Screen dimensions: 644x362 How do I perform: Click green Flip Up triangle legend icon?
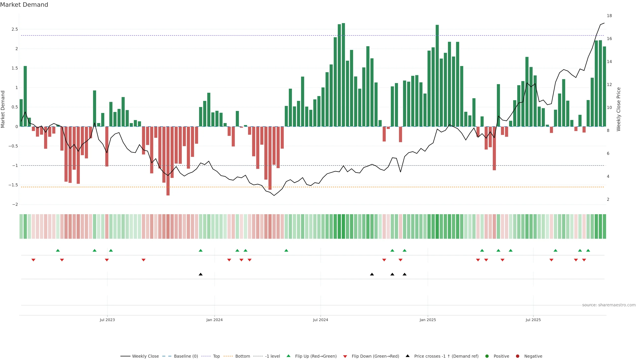coord(288,356)
